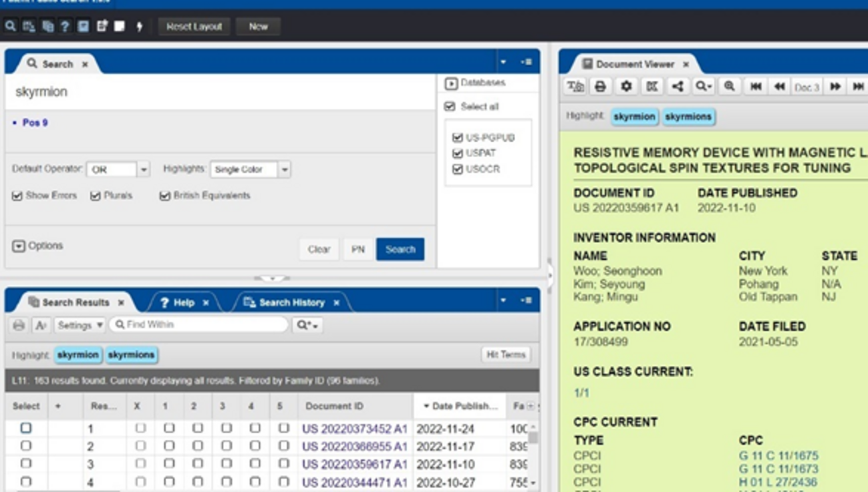Open Document Viewer gear settings icon
This screenshot has width=868, height=492.
pyautogui.click(x=626, y=87)
